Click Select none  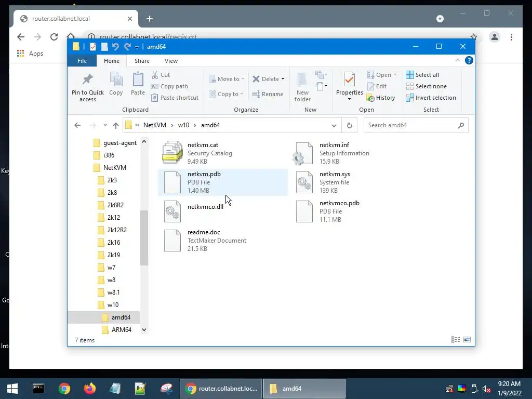(x=426, y=86)
